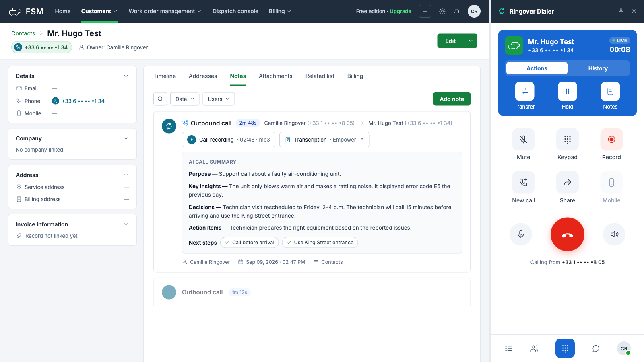Switch to the History tab in the dialer

(598, 68)
